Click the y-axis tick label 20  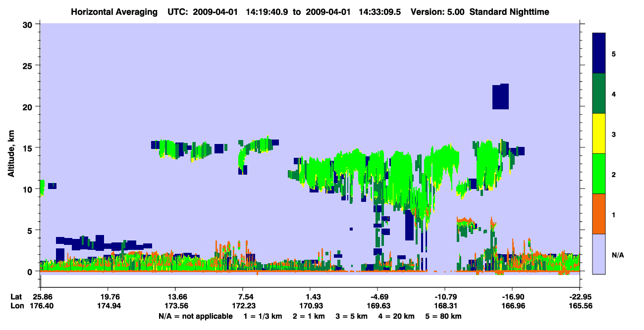(28, 106)
